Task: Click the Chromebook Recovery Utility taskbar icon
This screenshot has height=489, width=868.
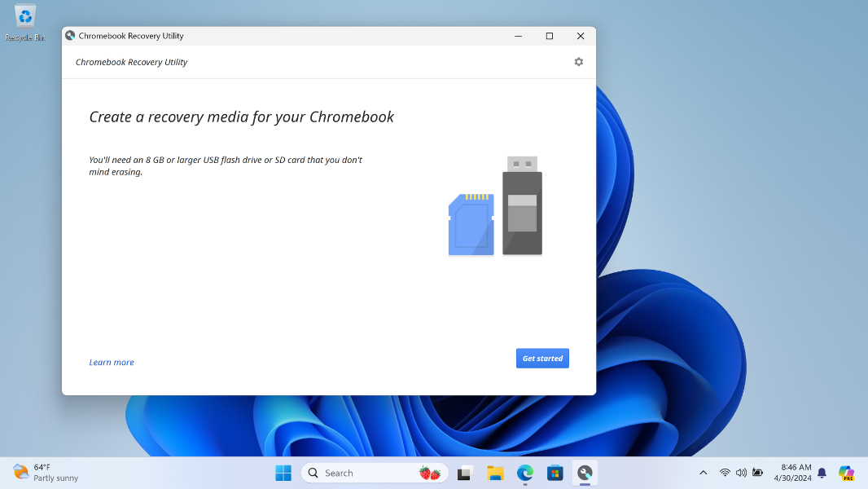Action: pyautogui.click(x=585, y=473)
